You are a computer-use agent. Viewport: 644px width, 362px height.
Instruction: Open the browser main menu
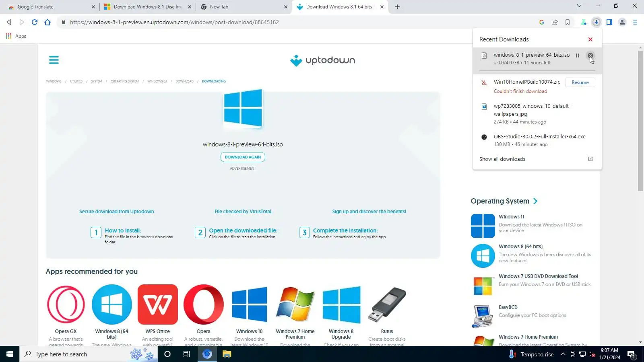[635, 22]
